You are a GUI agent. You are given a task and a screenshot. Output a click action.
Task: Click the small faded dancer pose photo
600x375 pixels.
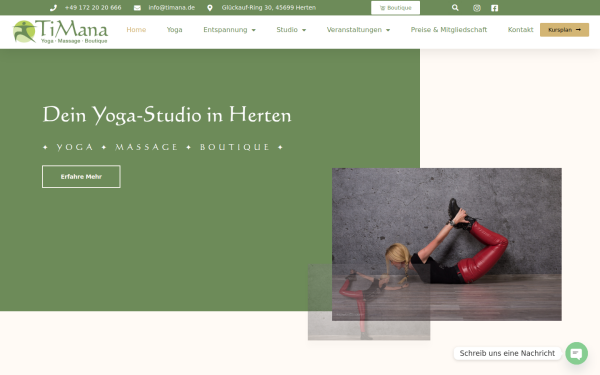click(369, 302)
